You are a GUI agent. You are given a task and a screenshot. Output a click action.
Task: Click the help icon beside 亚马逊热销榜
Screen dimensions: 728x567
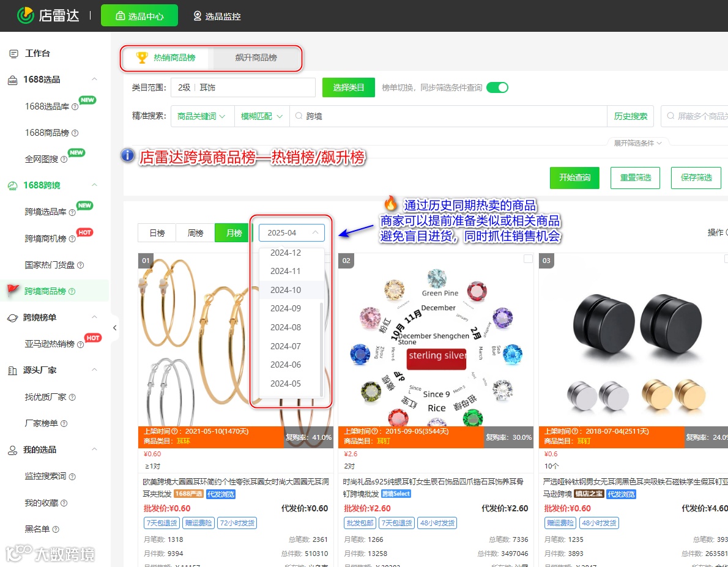click(x=80, y=344)
